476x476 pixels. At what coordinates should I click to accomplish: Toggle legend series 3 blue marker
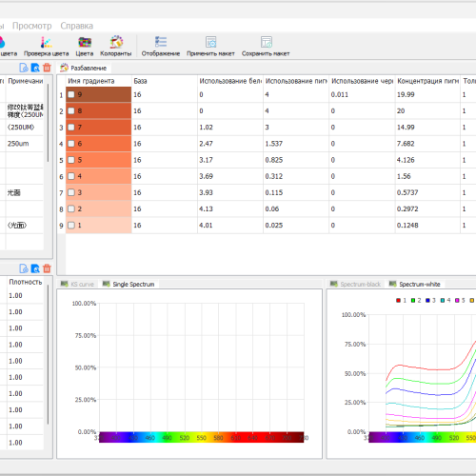pyautogui.click(x=427, y=300)
